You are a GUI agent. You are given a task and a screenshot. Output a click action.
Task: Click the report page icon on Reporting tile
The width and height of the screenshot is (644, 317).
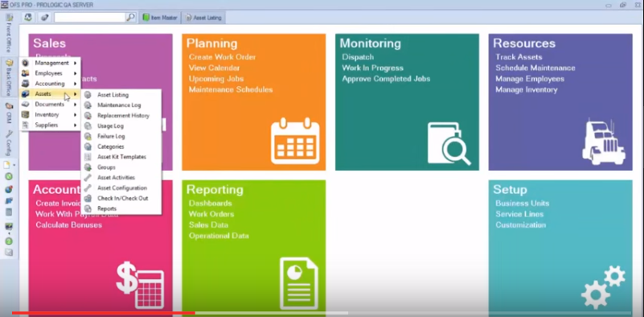(x=298, y=283)
